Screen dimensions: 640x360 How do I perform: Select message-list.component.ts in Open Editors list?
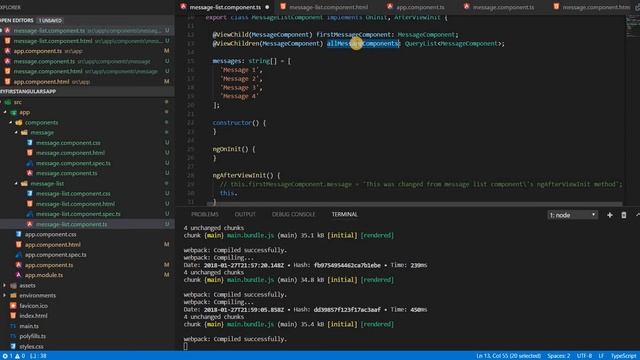87,31
